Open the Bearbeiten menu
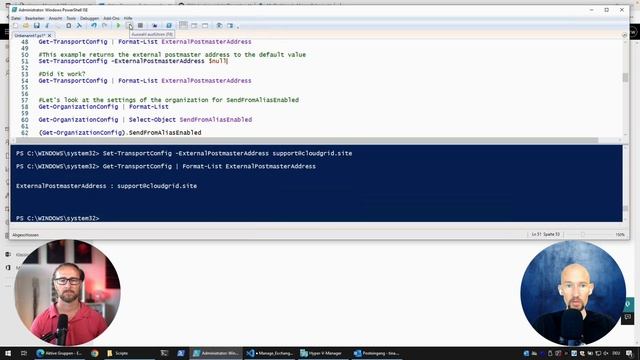 35,18
